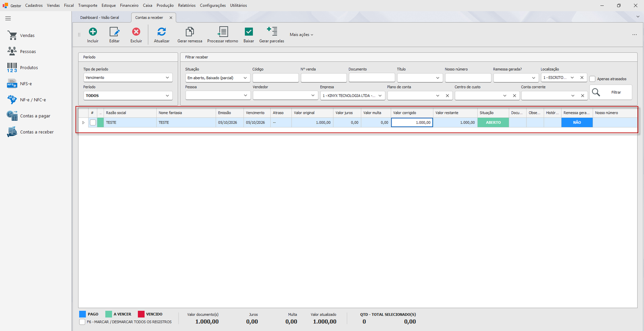
Task: Open the Financeiro menu
Action: coord(129,6)
